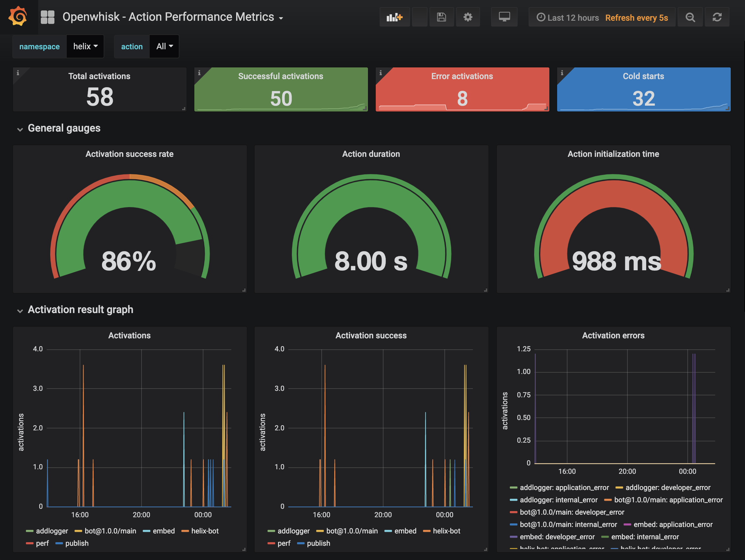Click info icon on Cold starts panel
The image size is (745, 560).
562,73
